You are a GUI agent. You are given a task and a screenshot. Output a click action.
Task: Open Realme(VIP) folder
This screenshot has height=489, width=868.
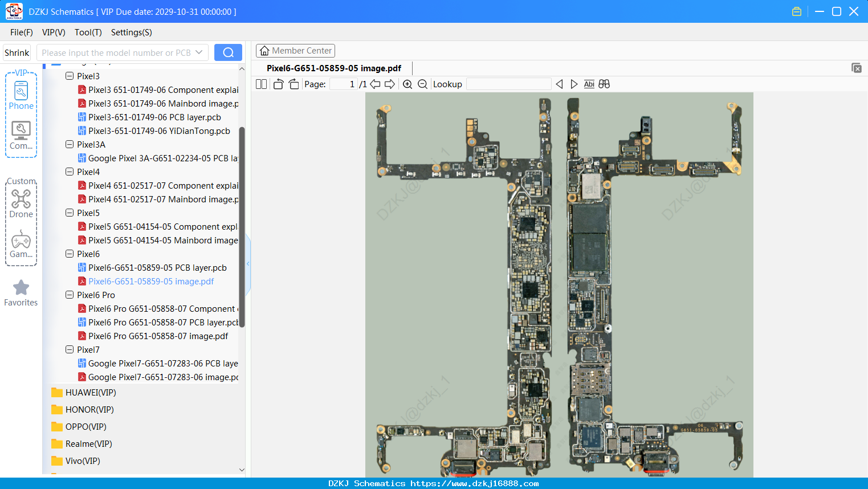point(81,444)
